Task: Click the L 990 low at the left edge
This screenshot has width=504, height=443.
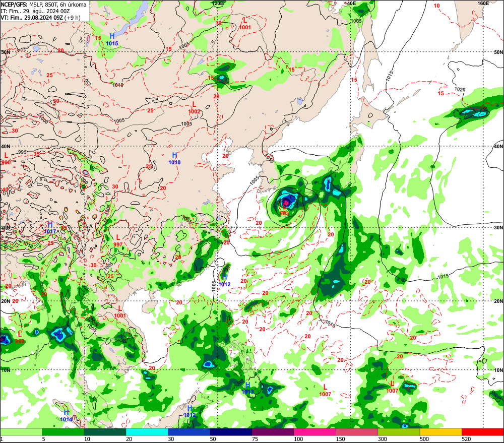Action: pyautogui.click(x=6, y=159)
